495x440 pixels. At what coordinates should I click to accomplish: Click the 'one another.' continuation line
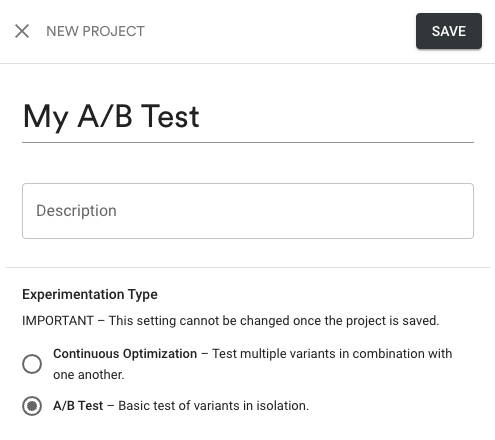[x=89, y=375]
